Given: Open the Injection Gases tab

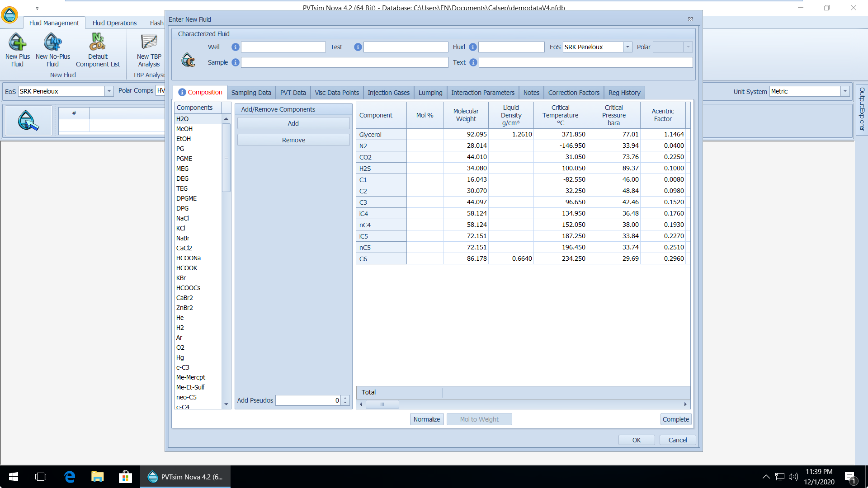Looking at the screenshot, I should pos(388,93).
